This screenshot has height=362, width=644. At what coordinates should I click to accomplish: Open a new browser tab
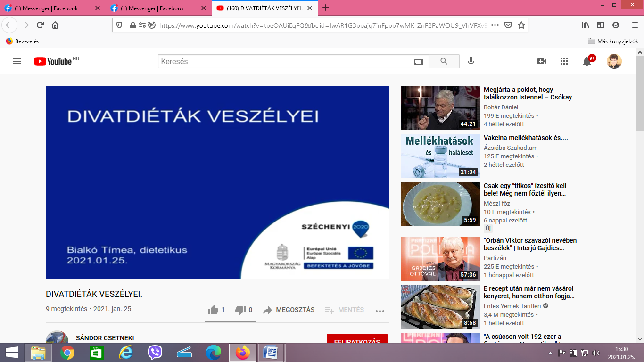tap(326, 8)
